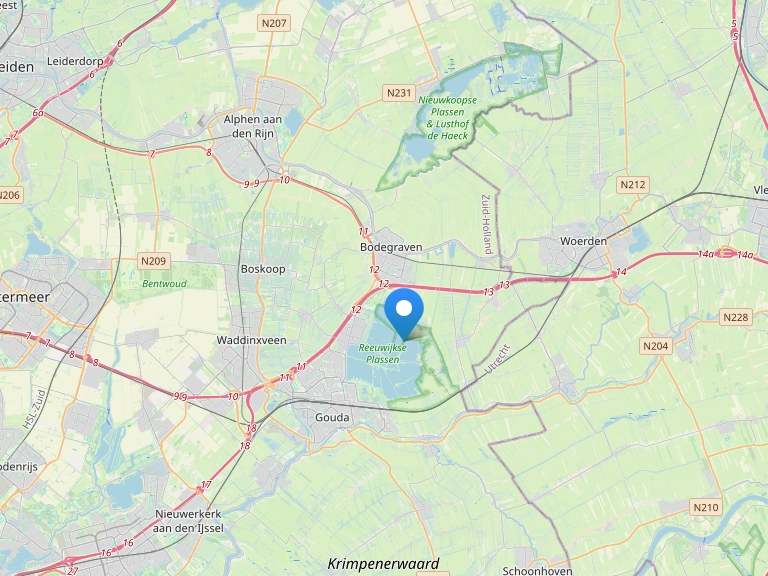Screen dimensions: 768x576
Task: Select the N210 road shield
Action: point(706,507)
